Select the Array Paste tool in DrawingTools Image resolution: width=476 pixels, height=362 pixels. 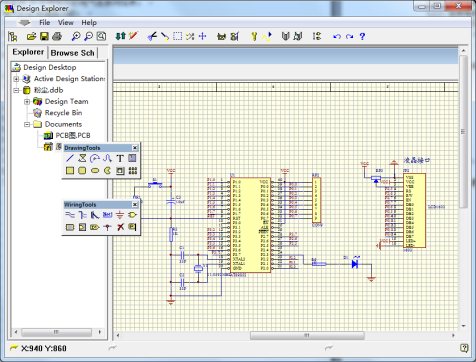[133, 171]
